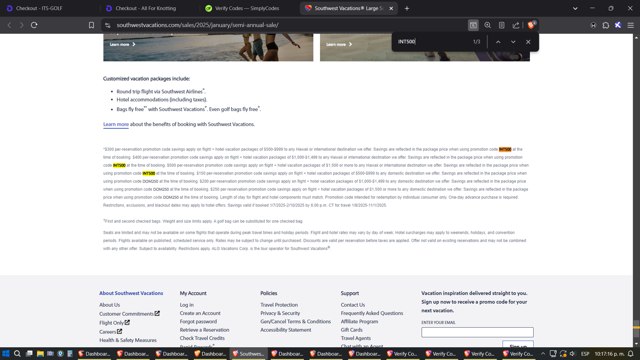Open Customer Commitments external link
640x360 pixels.
tap(129, 314)
